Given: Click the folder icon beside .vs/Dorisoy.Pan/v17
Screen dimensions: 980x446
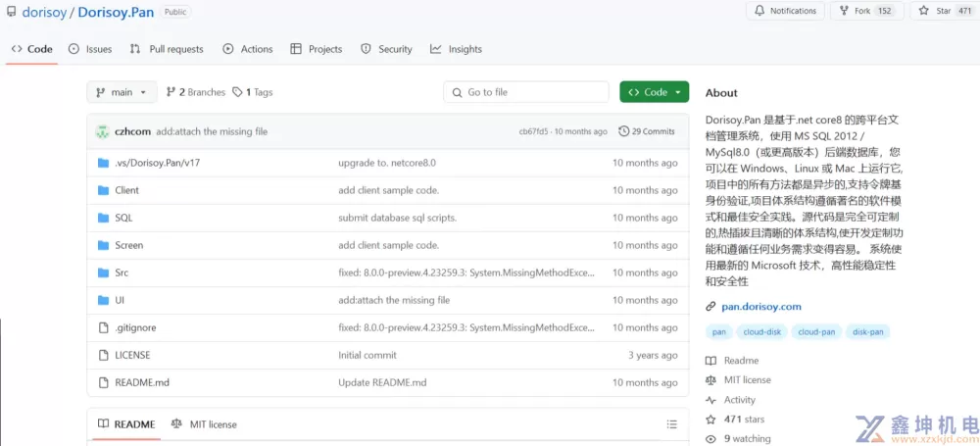Looking at the screenshot, I should click(x=104, y=163).
